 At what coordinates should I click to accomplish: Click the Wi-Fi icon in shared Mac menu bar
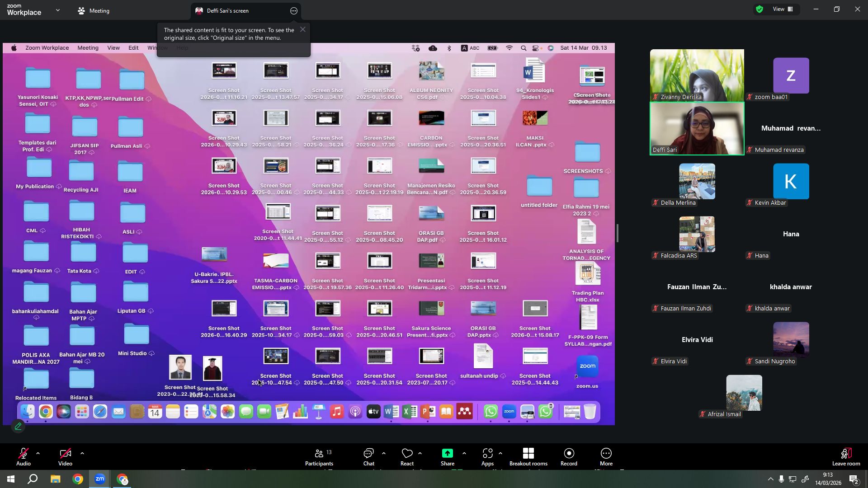[509, 48]
